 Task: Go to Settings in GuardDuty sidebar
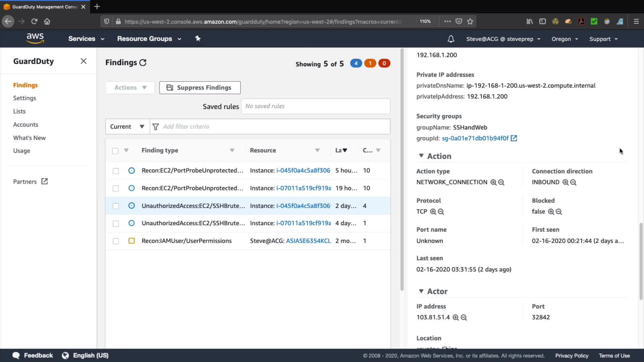coord(24,98)
